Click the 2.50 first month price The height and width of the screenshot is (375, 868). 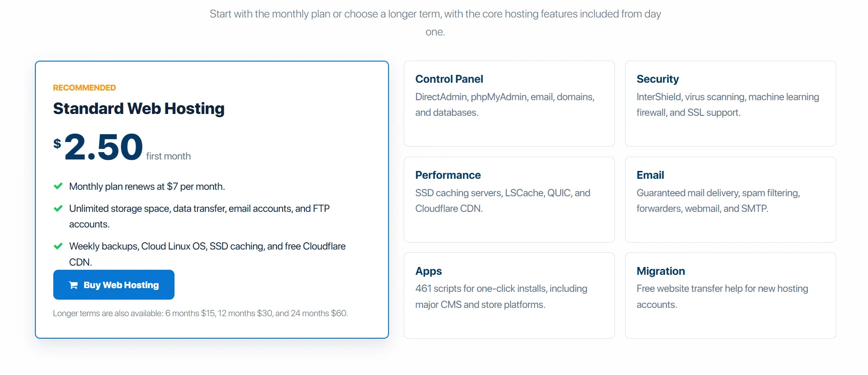click(x=122, y=147)
